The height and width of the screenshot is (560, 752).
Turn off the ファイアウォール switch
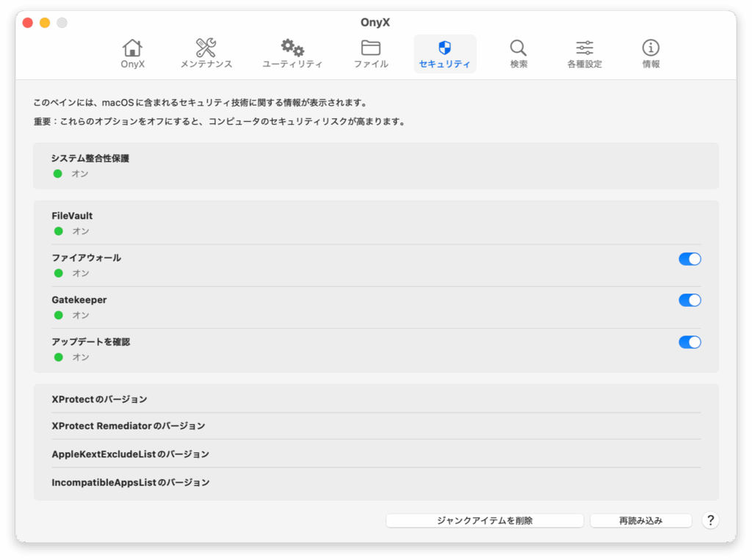690,258
